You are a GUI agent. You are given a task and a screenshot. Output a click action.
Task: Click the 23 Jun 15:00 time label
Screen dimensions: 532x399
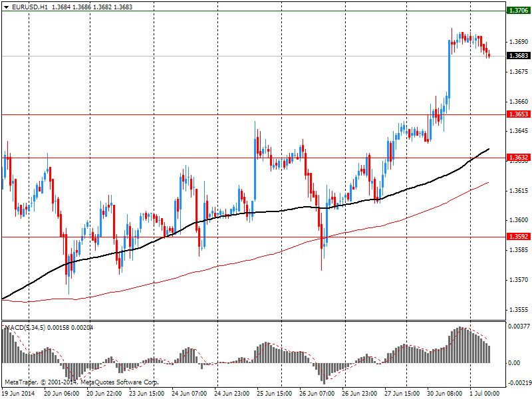[147, 393]
